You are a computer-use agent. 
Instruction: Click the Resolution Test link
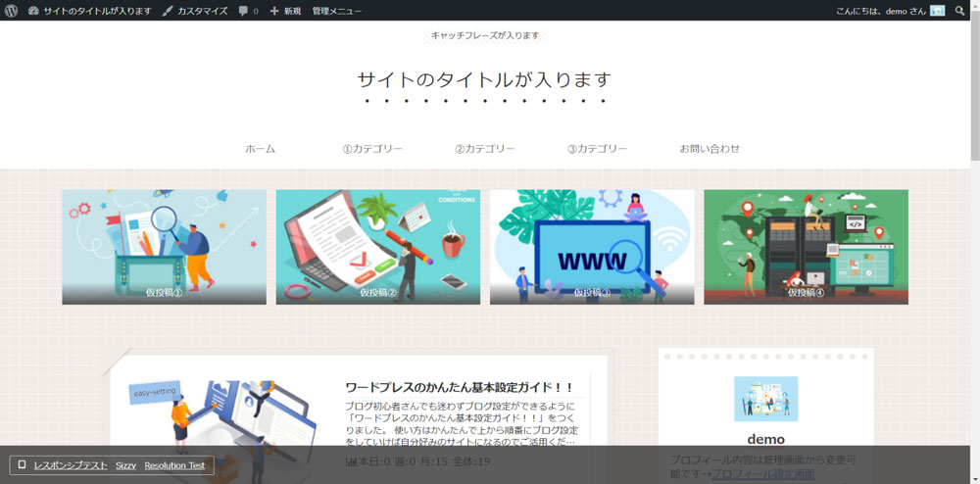[174, 465]
